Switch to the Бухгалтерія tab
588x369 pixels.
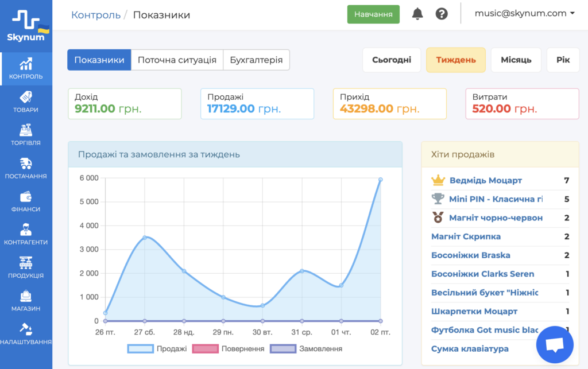256,60
